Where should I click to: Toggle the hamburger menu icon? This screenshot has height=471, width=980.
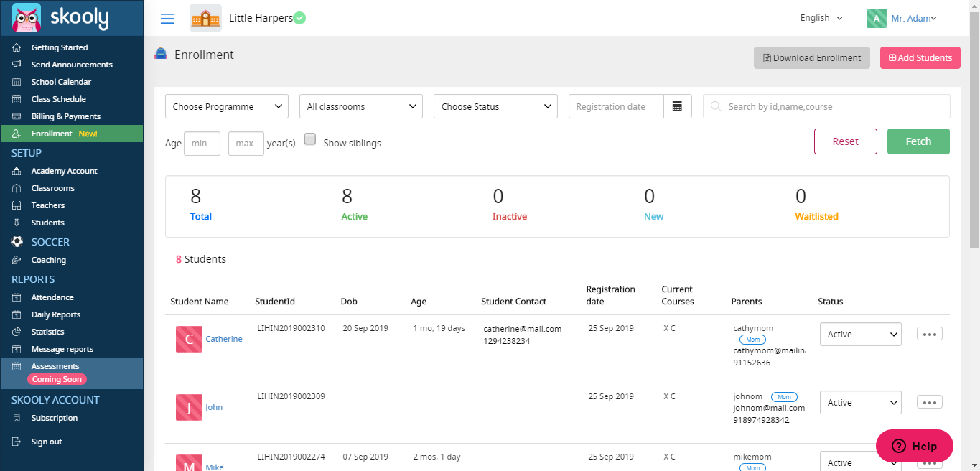pos(167,19)
